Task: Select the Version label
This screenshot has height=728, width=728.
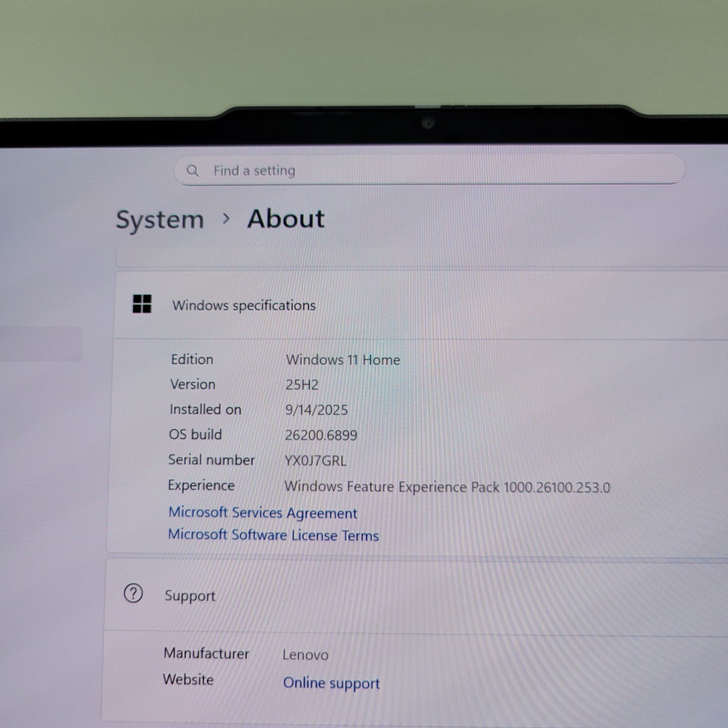Action: (193, 384)
